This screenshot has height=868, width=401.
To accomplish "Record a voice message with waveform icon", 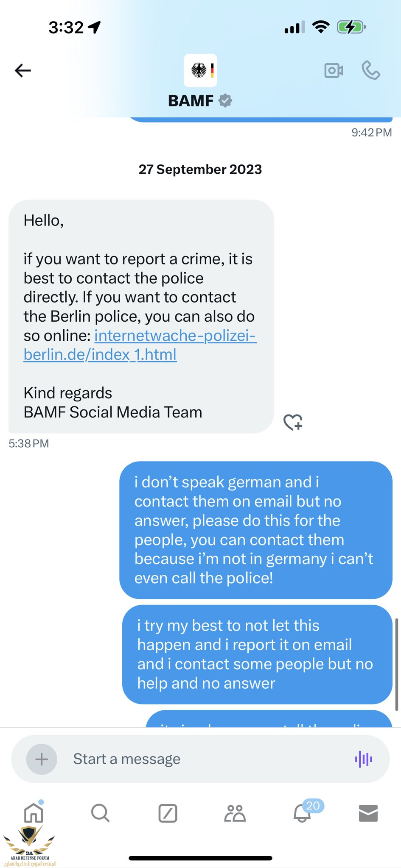I will click(364, 759).
